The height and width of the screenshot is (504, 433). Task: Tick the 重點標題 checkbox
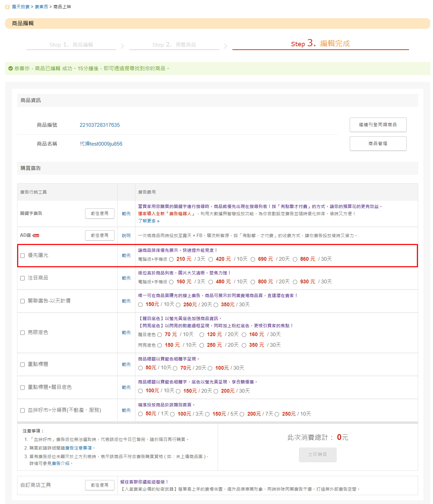pos(23,365)
